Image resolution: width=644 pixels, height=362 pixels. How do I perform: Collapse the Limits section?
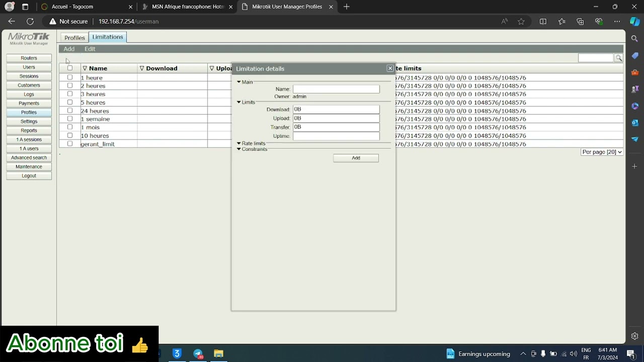coord(239,102)
